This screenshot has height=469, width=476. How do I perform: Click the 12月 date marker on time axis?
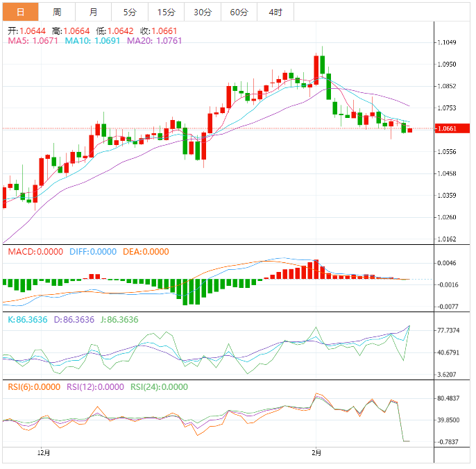click(x=43, y=452)
